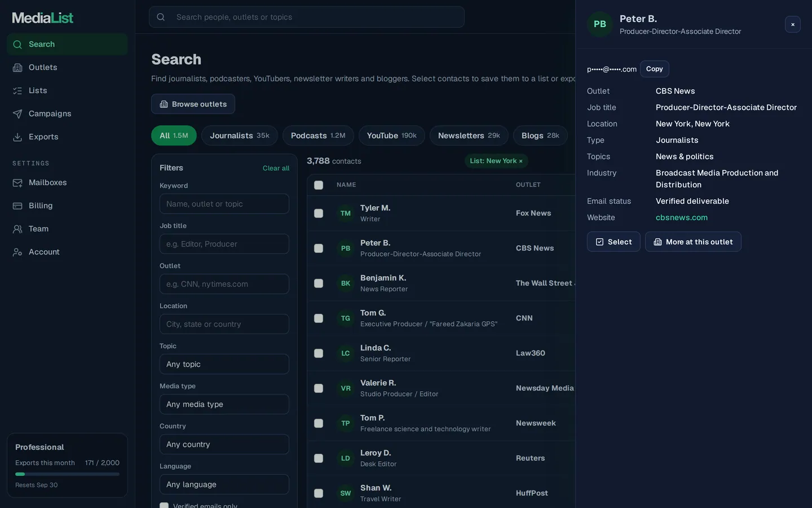Screen dimensions: 812x508
Task: Select the Podcasts tab
Action: click(318, 135)
